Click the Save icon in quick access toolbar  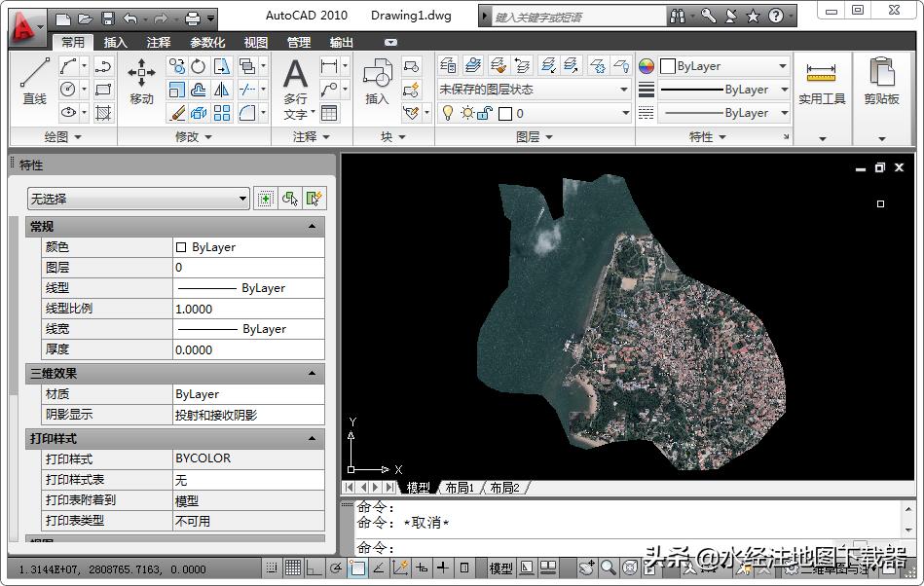point(107,18)
